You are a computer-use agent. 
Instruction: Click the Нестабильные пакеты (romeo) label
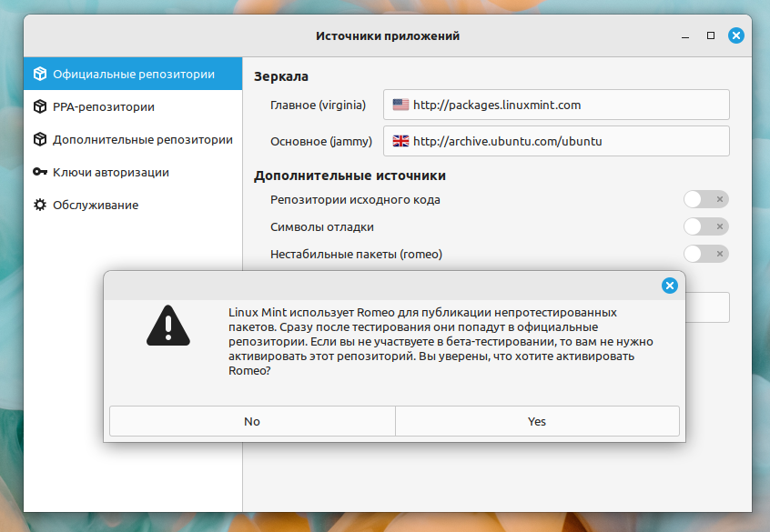pos(356,255)
